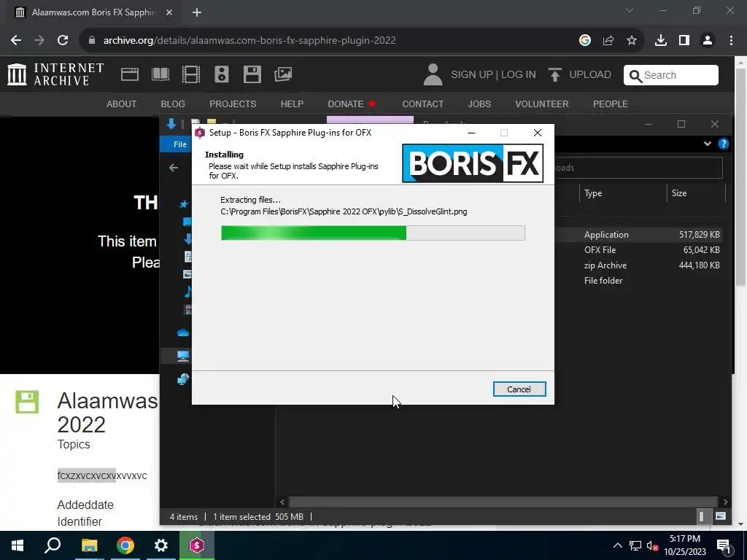
Task: Open Chrome from the taskbar
Action: click(125, 545)
